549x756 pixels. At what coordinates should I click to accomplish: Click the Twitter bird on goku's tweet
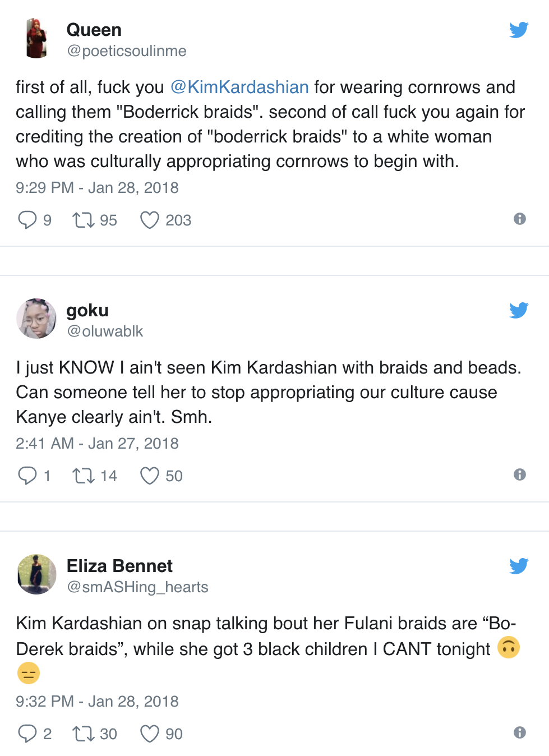(x=519, y=310)
